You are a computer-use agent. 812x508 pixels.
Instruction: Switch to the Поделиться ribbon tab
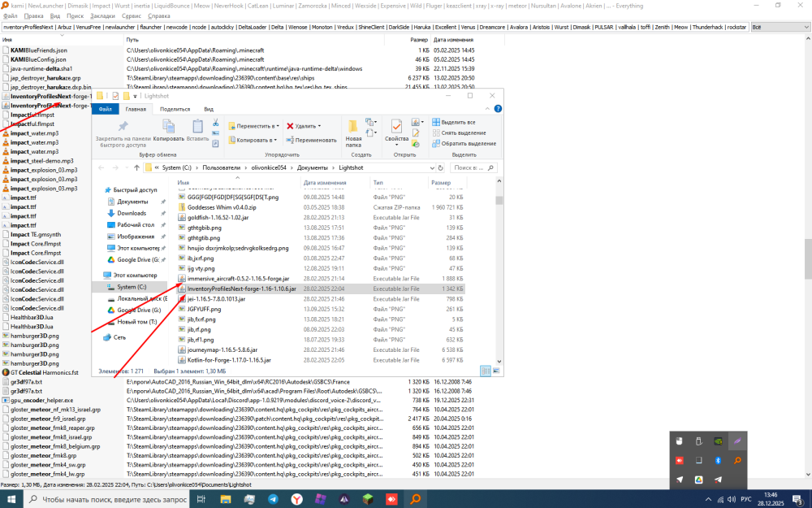click(175, 109)
